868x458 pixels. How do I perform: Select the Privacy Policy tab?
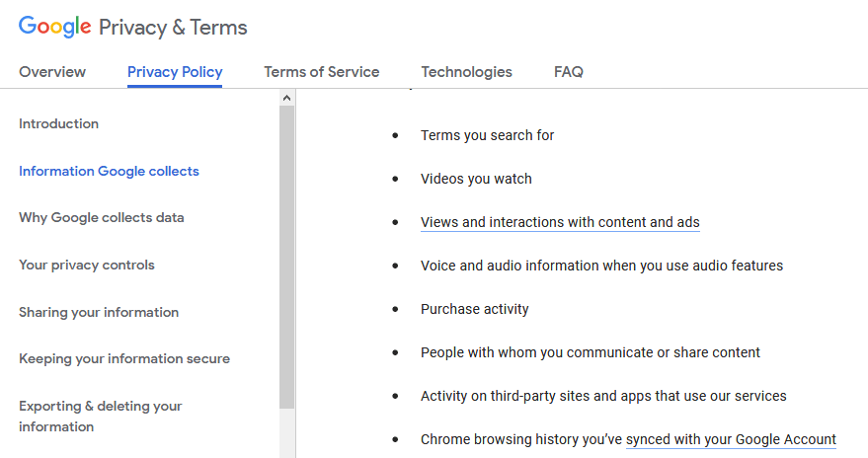(x=175, y=72)
